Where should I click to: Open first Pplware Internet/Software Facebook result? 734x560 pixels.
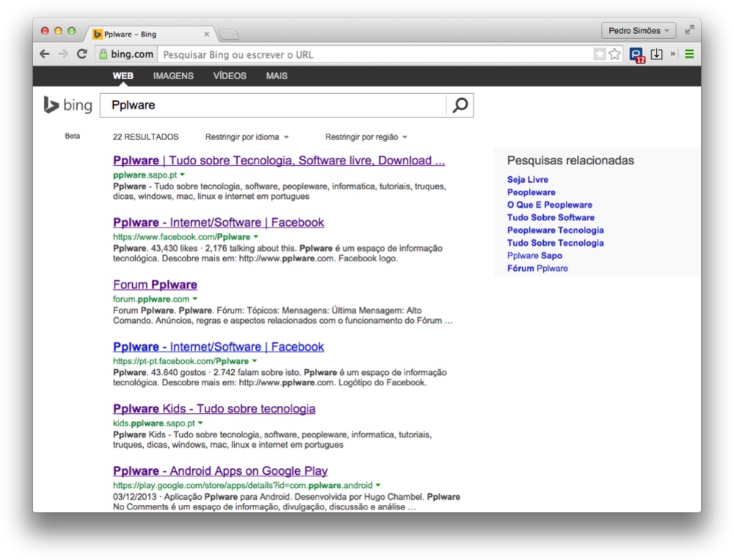point(219,222)
